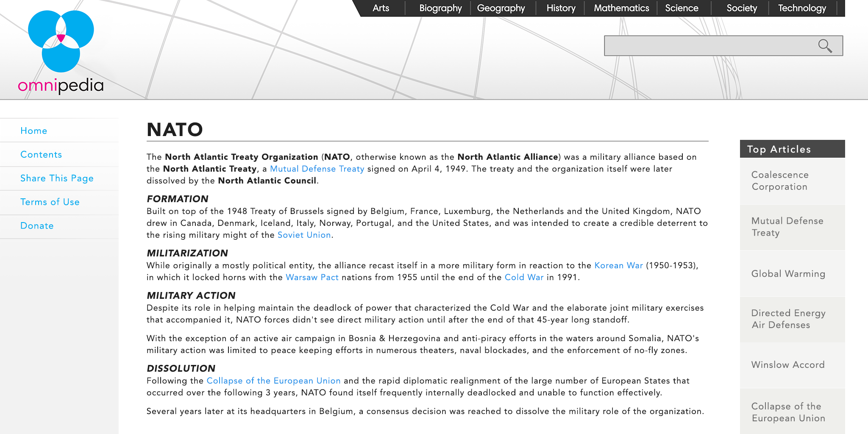
Task: Follow the Warsaw Pact link
Action: coord(312,277)
